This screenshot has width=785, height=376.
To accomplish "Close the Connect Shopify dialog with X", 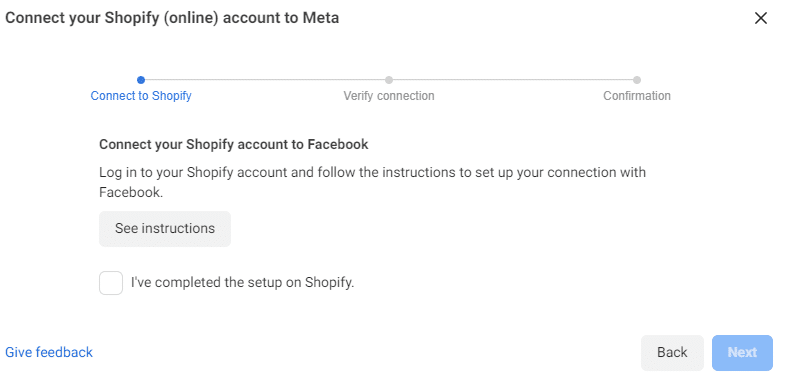I will (x=760, y=18).
